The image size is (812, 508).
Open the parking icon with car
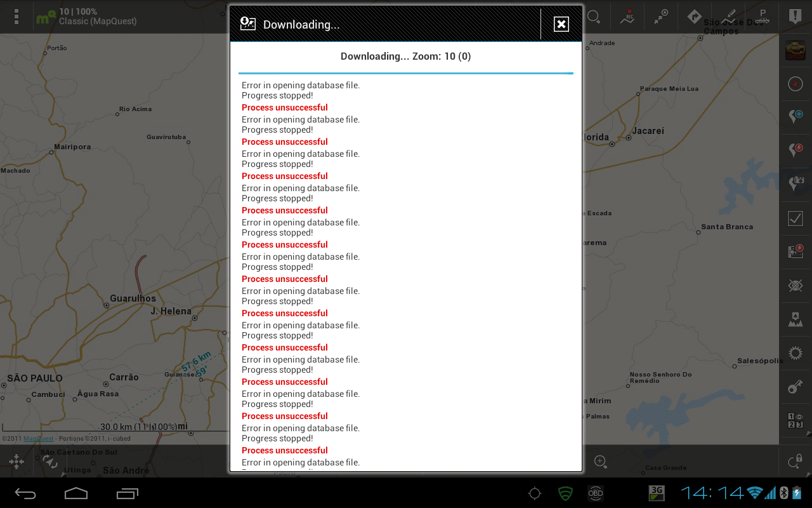(763, 17)
